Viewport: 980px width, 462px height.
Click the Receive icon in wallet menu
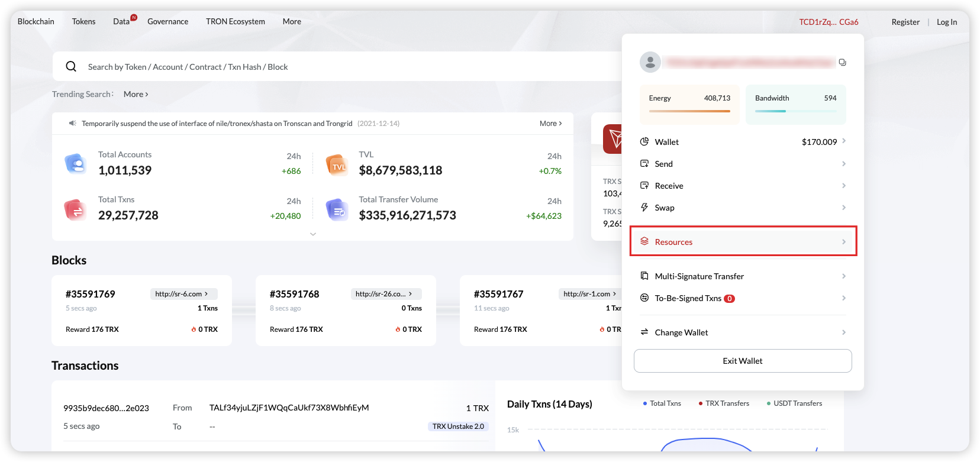(x=644, y=185)
